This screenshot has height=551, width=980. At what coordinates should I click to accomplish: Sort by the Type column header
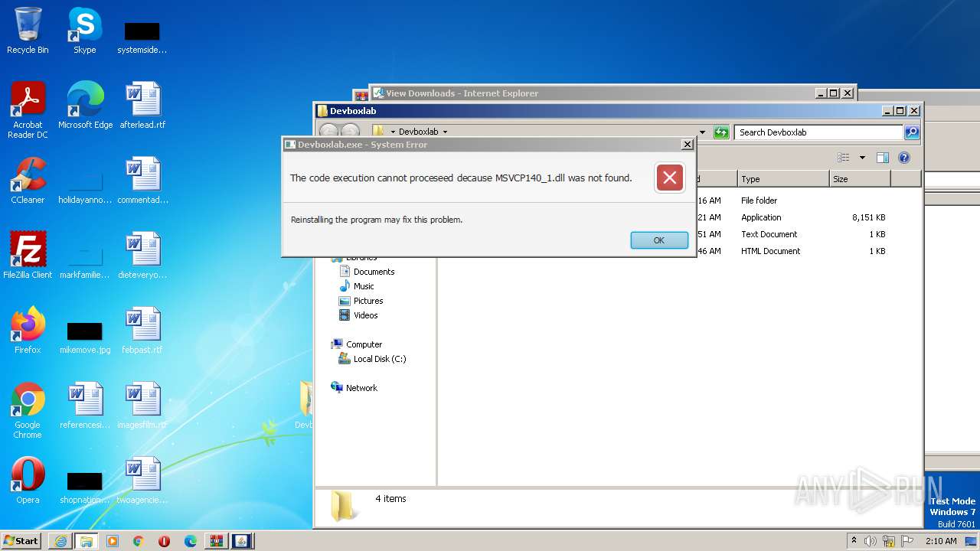[783, 178]
